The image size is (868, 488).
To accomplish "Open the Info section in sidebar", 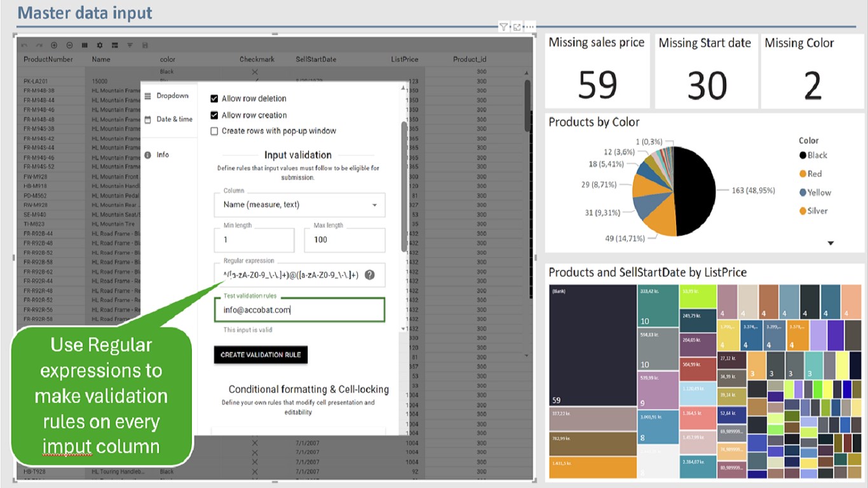I will tap(156, 155).
